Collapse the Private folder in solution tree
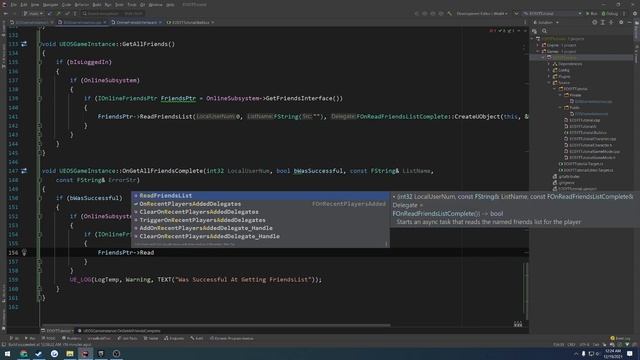640x360 pixels. (560, 95)
